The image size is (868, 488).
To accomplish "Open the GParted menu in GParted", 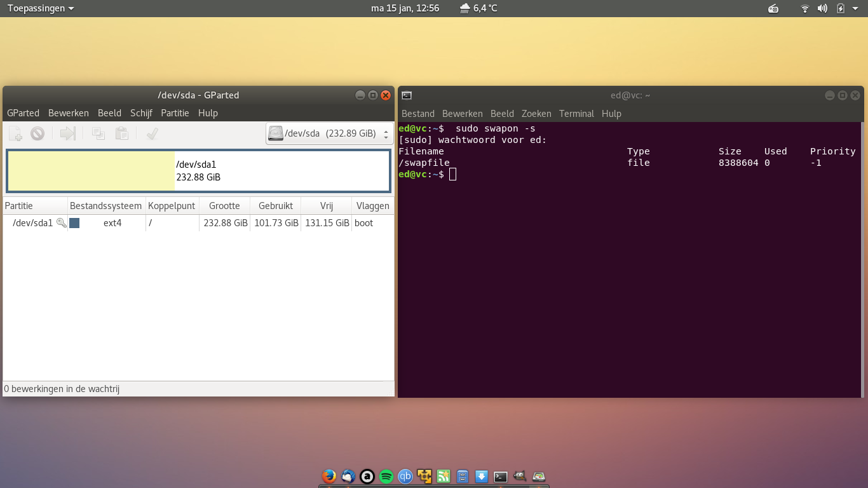I will (23, 113).
